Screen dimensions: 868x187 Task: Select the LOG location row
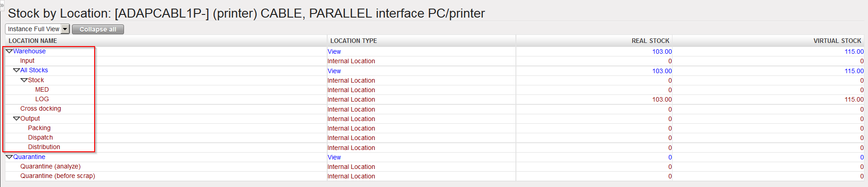click(x=42, y=99)
